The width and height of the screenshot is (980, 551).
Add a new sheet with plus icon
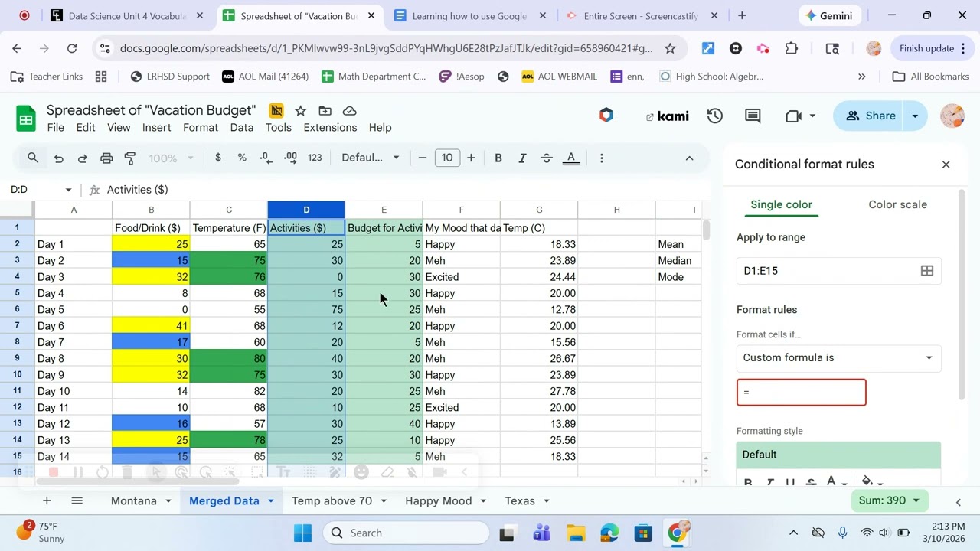pos(47,500)
